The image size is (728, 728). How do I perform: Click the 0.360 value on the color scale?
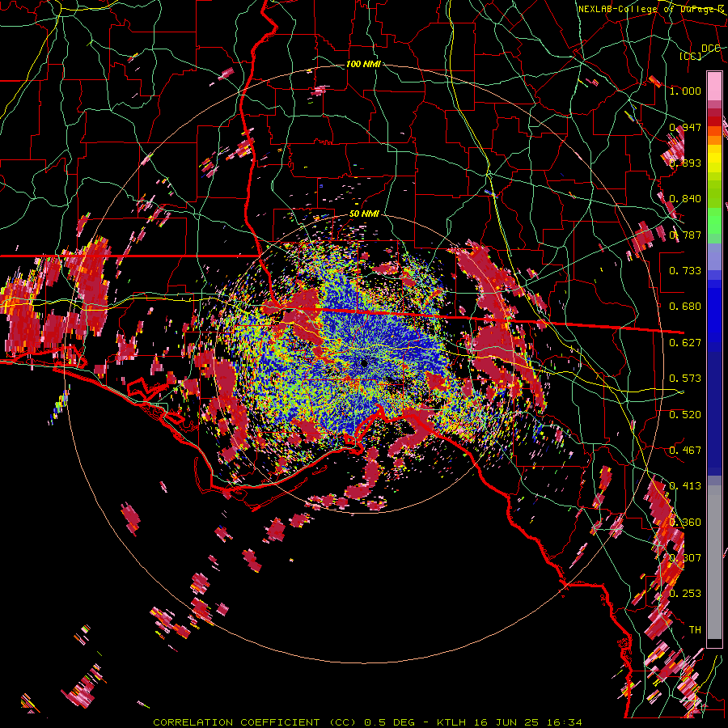(685, 523)
